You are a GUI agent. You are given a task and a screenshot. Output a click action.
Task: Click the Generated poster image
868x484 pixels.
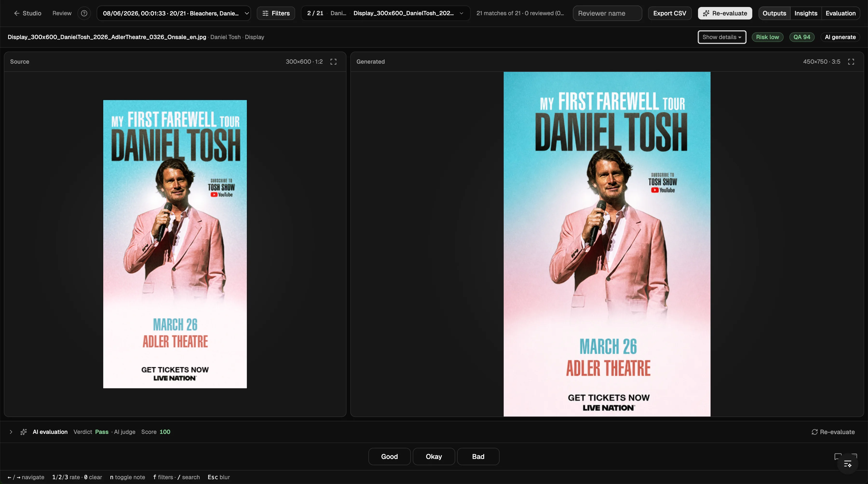click(607, 244)
